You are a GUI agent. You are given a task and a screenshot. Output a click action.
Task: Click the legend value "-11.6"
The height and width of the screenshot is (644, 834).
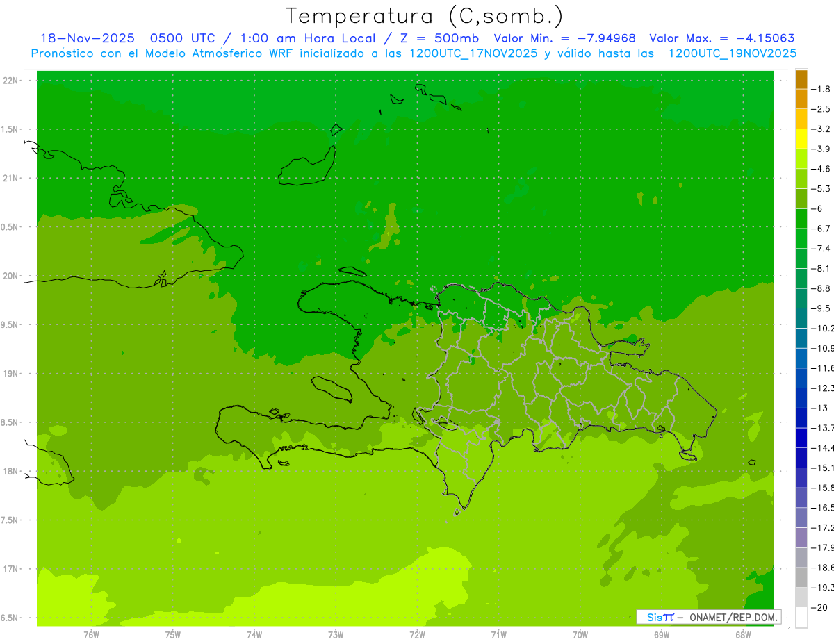pyautogui.click(x=821, y=368)
